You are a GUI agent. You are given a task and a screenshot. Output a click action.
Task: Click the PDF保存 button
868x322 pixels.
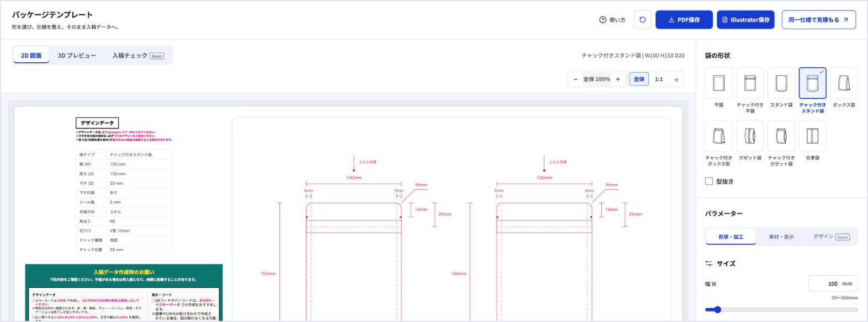pos(684,20)
